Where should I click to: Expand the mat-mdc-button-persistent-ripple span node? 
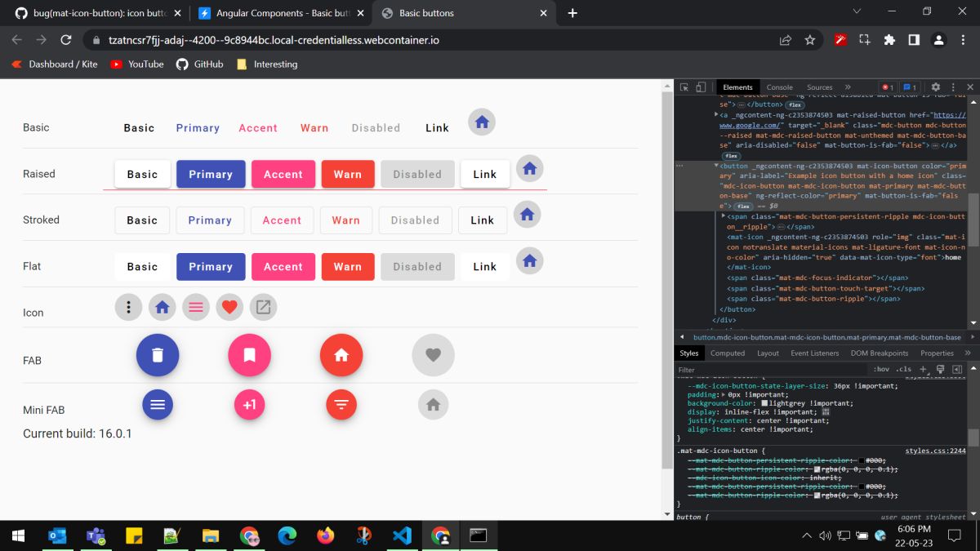(724, 216)
